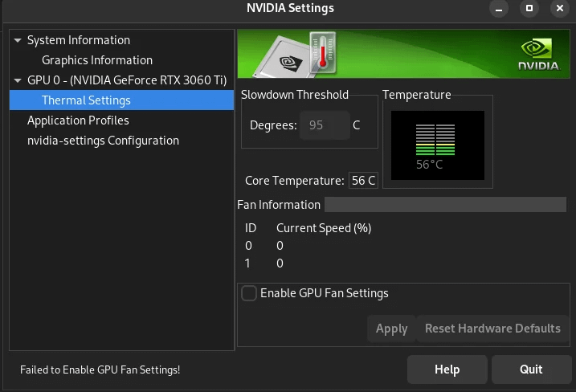576x392 pixels.
Task: Click the GPU chip image in banner
Action: point(281,58)
